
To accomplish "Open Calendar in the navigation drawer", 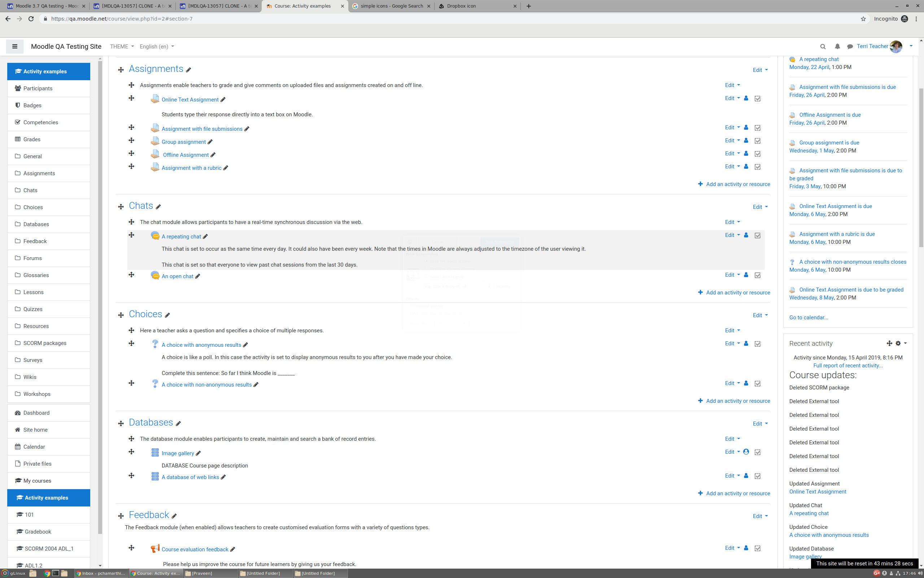I will (48, 447).
